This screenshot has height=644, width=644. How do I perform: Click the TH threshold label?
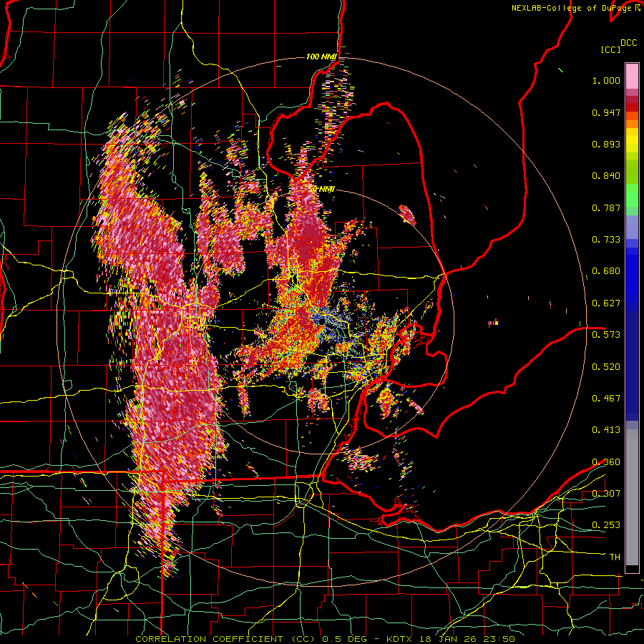click(615, 557)
